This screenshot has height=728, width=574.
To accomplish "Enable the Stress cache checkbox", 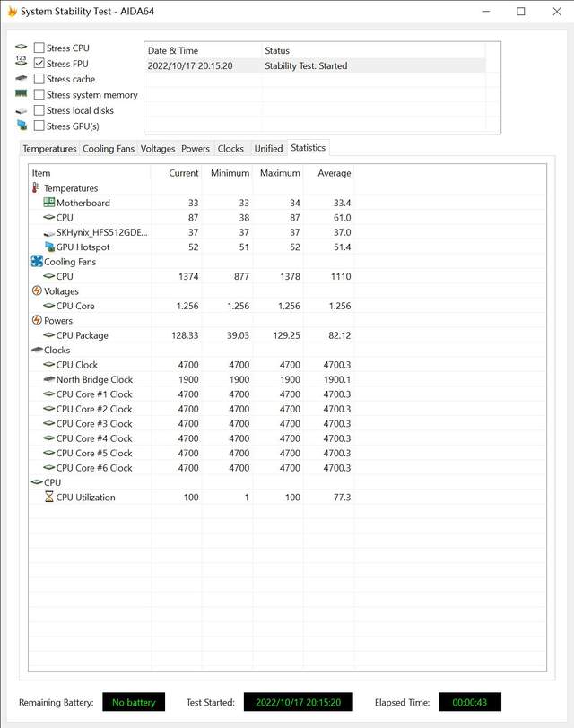I will coord(39,79).
